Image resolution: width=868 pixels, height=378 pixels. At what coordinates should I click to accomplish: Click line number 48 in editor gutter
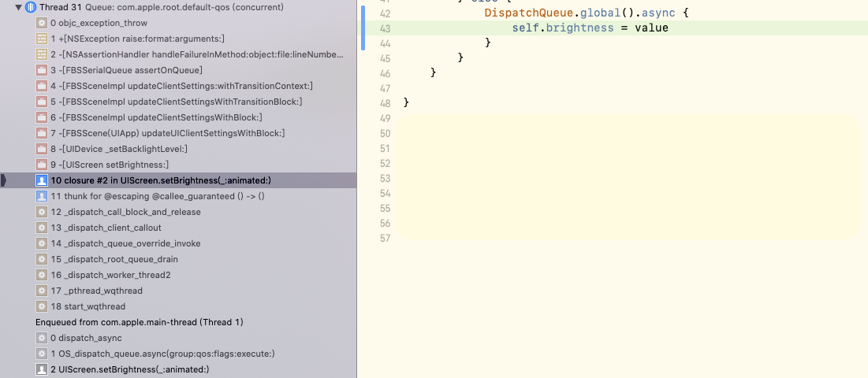coord(386,103)
